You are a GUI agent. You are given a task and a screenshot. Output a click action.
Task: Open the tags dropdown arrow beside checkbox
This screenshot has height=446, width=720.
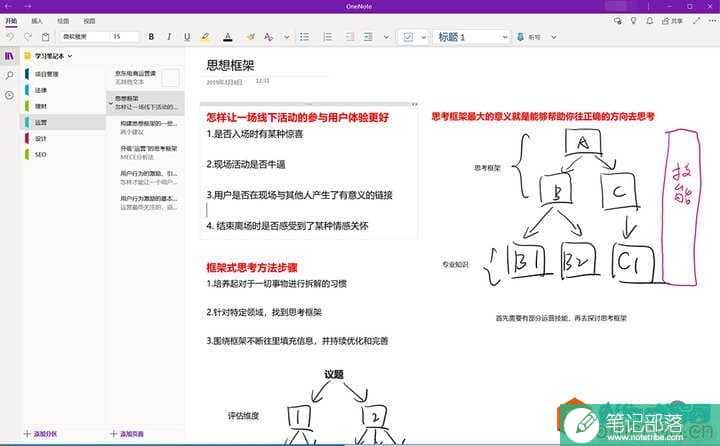[x=423, y=37]
